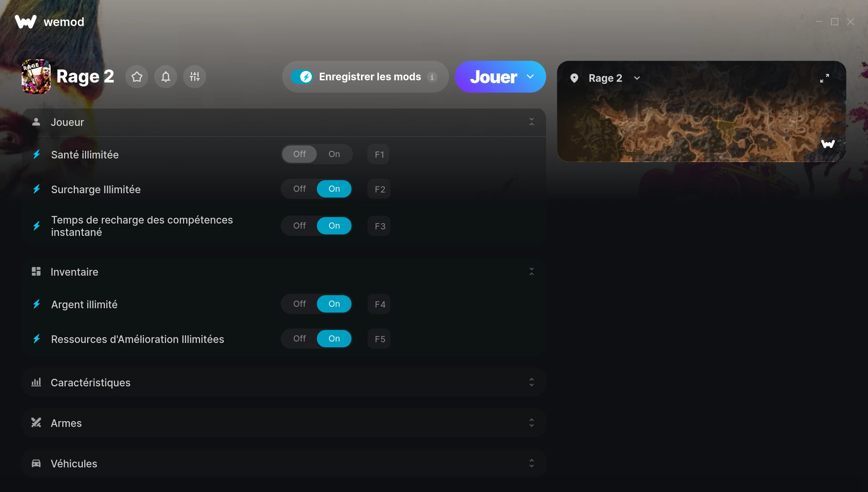The height and width of the screenshot is (492, 868).
Task: Collapse the Joueur category header
Action: coord(284,122)
